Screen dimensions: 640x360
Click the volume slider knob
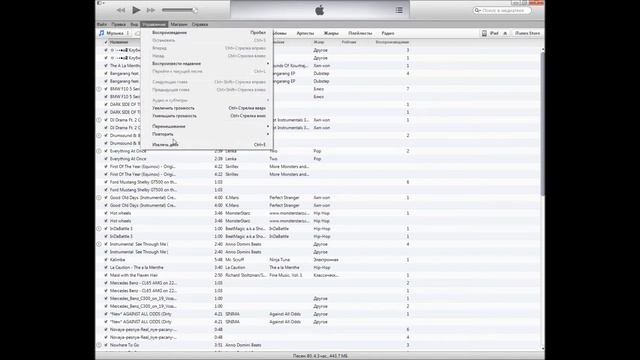(195, 10)
